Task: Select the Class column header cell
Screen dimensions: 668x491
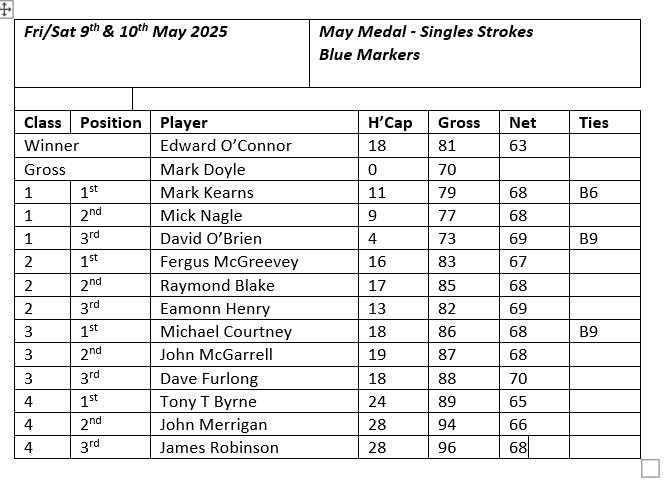Action: pos(43,122)
